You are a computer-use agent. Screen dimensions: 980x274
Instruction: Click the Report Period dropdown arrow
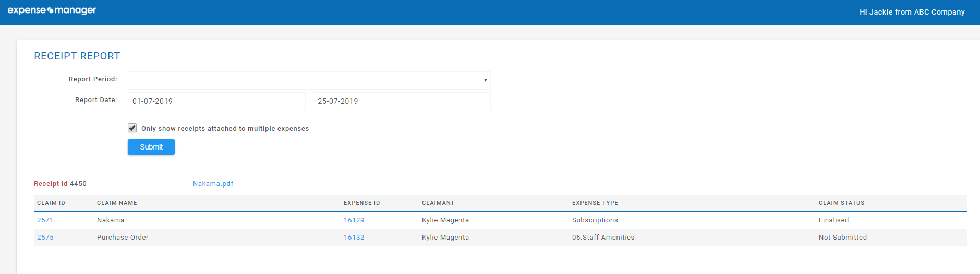coord(485,80)
